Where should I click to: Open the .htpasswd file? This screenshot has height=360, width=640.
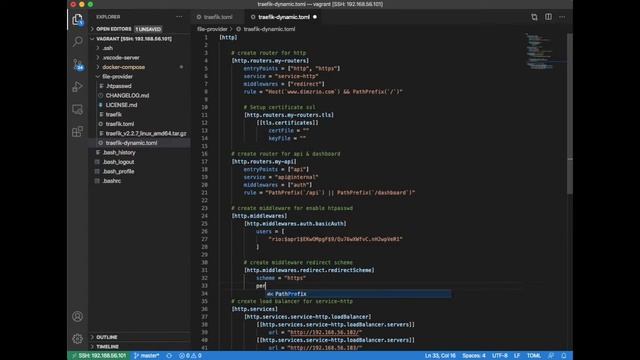(x=140, y=86)
